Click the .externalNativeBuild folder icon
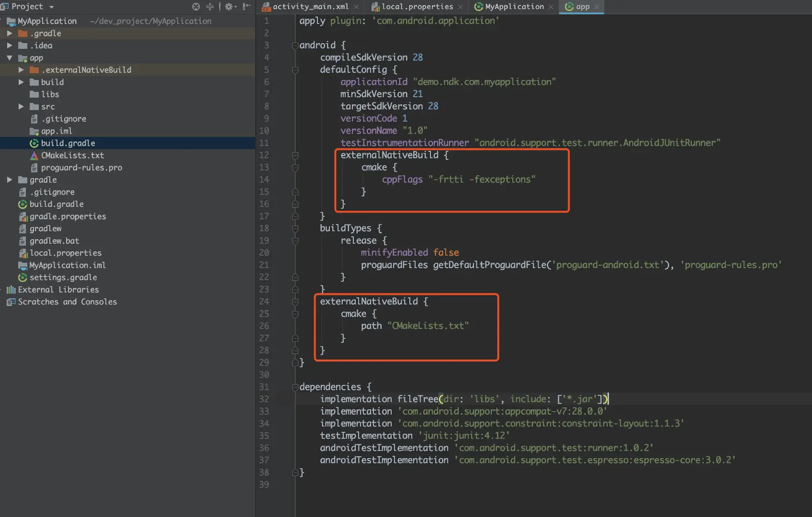This screenshot has width=812, height=517. click(34, 70)
